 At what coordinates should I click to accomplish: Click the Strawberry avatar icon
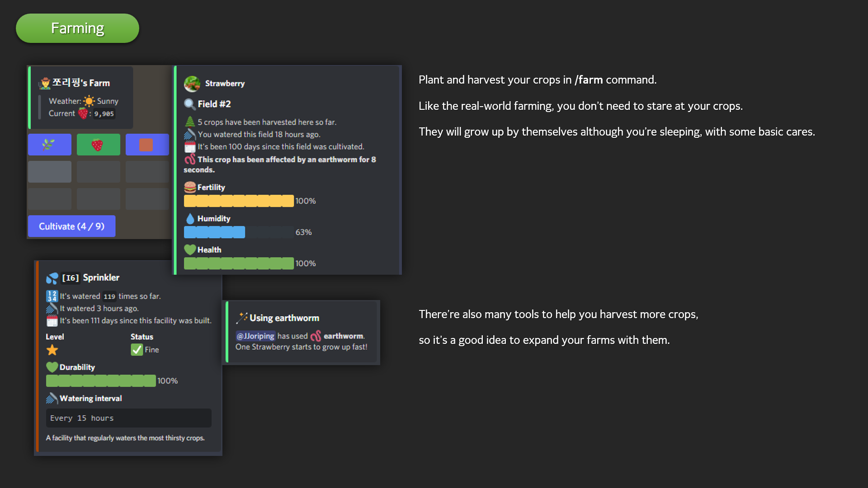coord(192,84)
